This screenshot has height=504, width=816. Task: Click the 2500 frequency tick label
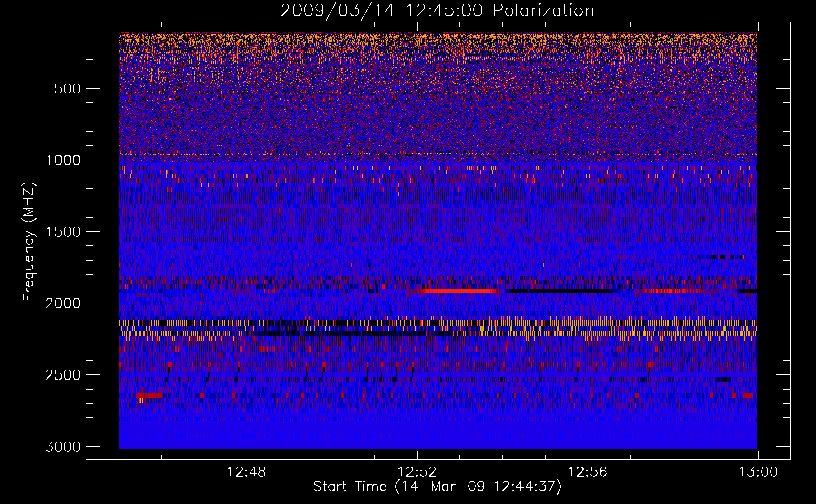[63, 375]
